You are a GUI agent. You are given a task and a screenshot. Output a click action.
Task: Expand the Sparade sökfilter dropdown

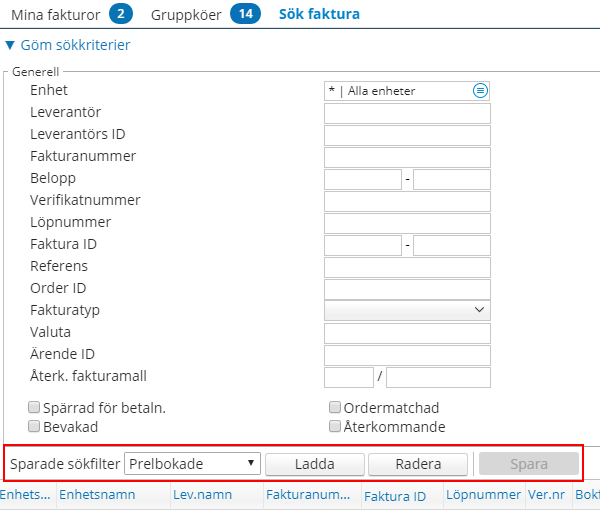point(192,464)
